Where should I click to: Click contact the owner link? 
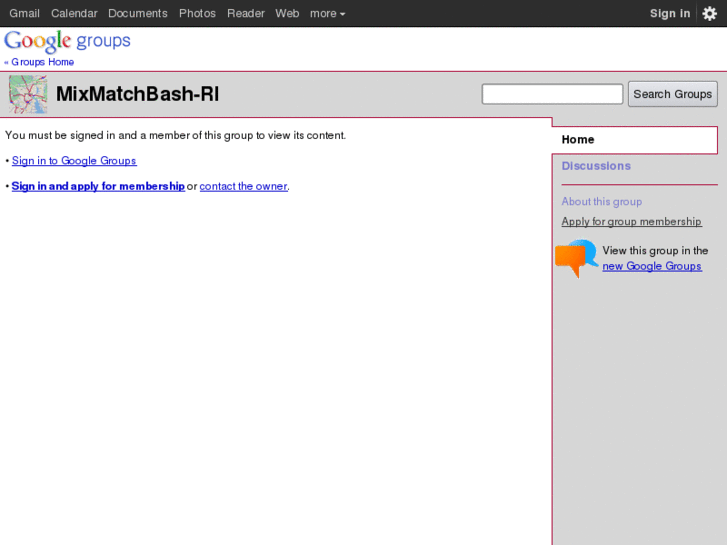pos(243,186)
